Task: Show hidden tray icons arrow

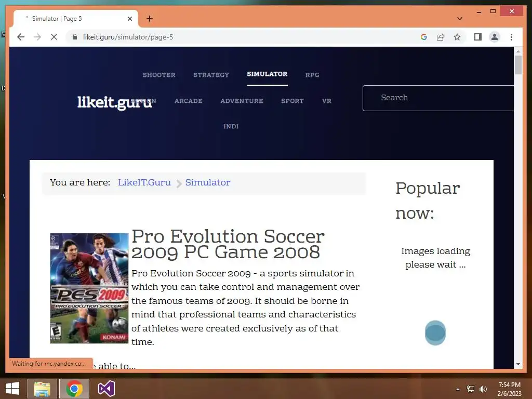Action: tap(458, 389)
